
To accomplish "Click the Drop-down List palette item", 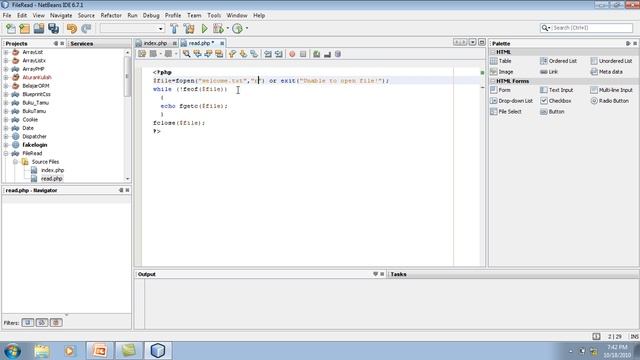I will point(511,101).
